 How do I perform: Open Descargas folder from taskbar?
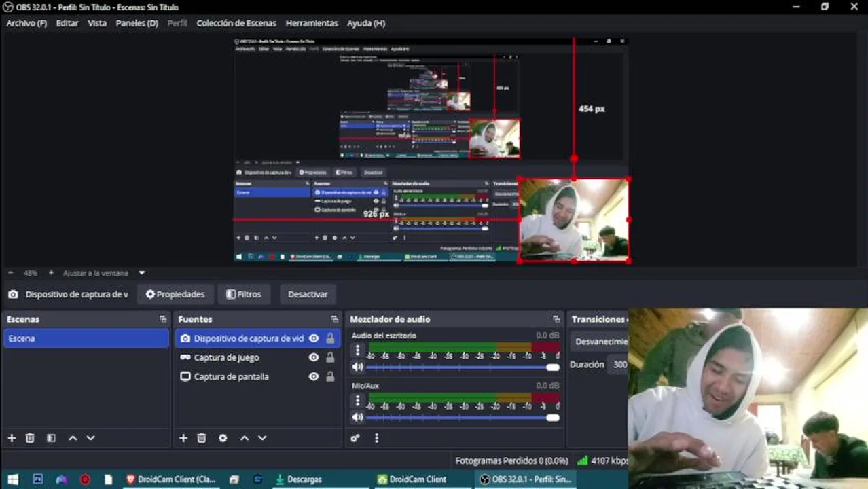click(299, 479)
